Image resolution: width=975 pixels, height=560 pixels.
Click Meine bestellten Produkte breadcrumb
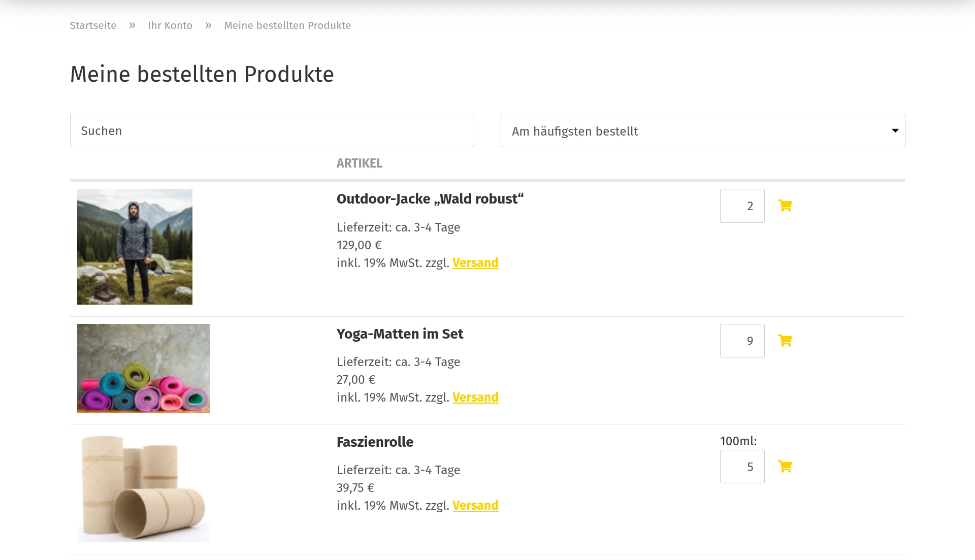(287, 25)
